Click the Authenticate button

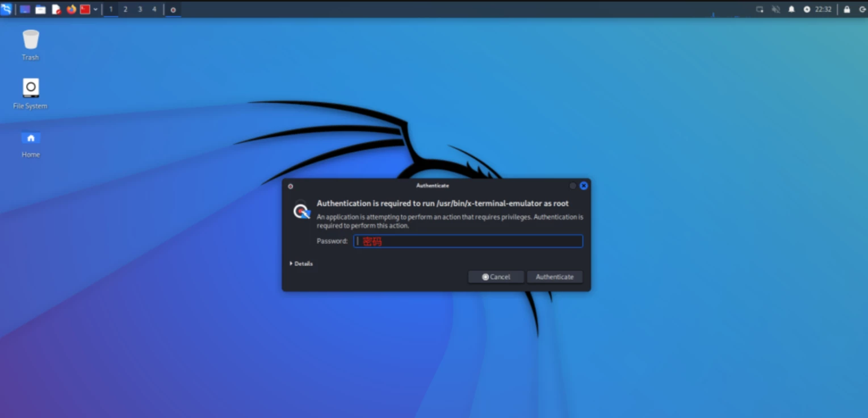pos(555,277)
